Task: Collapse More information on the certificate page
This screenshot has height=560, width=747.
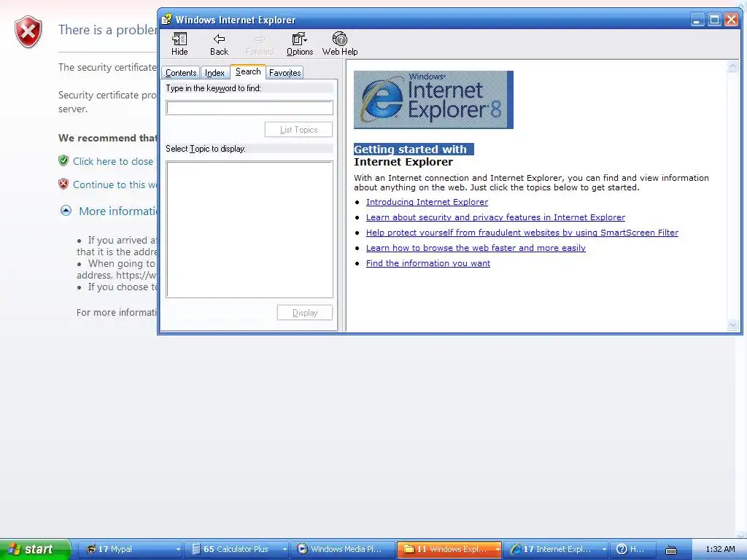Action: tap(66, 211)
